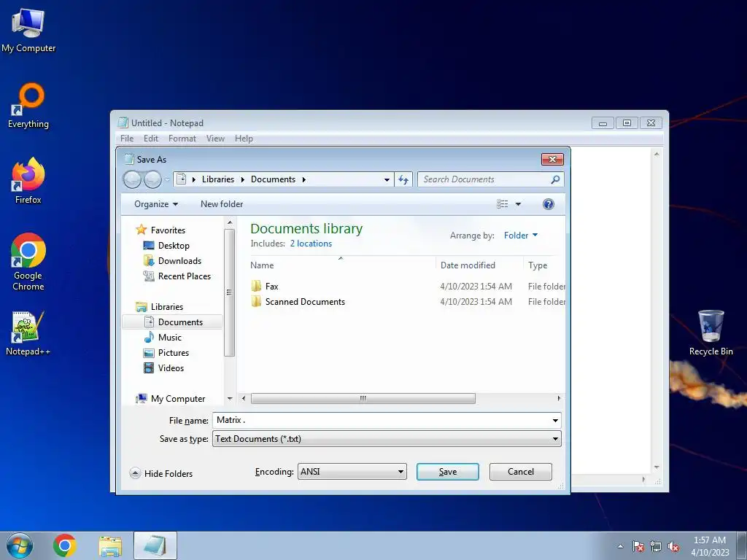Sort by Date modified column header
Screen dimensions: 747x560
point(479,265)
